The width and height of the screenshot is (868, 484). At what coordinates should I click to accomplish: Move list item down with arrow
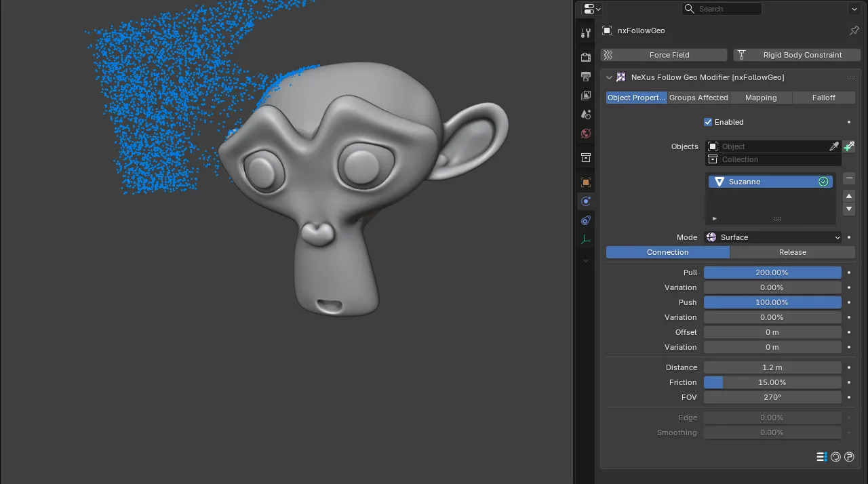click(849, 209)
